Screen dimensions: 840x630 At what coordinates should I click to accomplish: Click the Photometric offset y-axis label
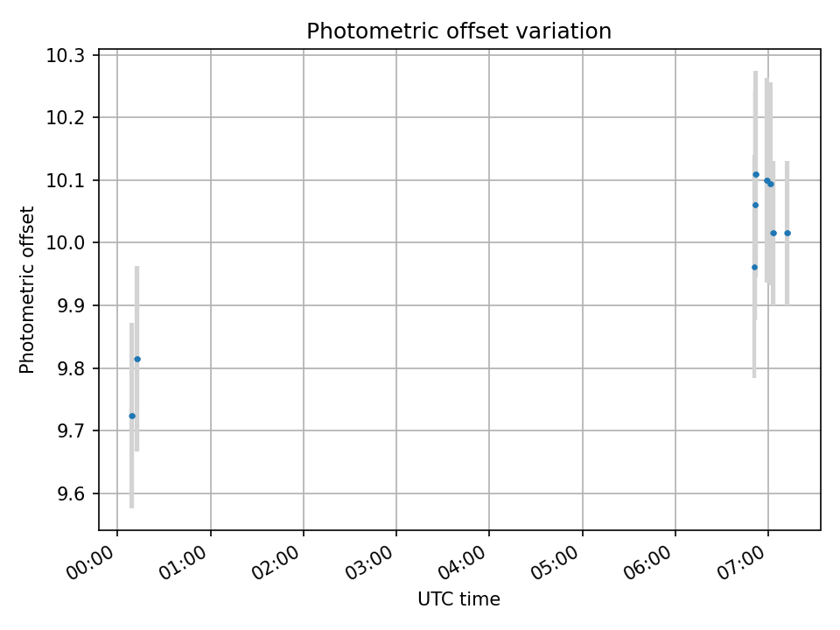coord(27,290)
